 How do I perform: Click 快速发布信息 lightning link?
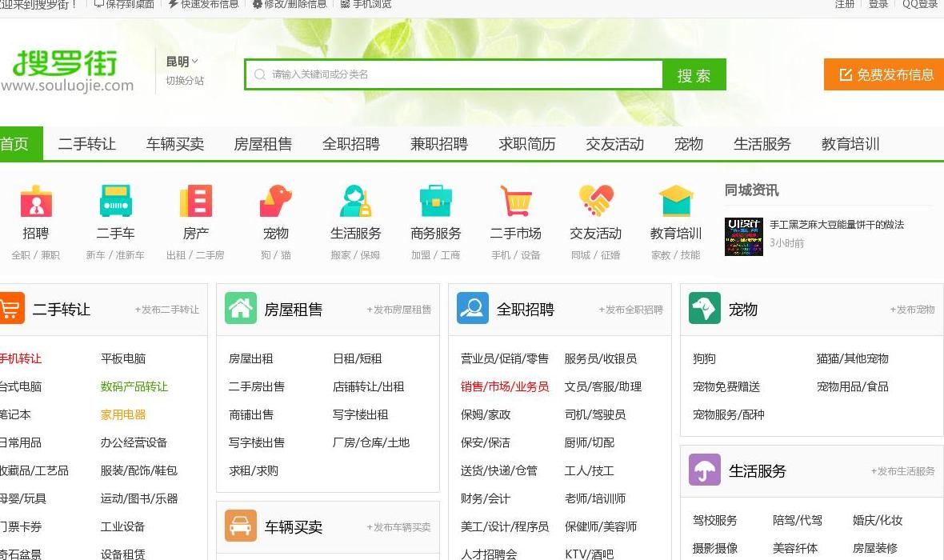point(203,4)
